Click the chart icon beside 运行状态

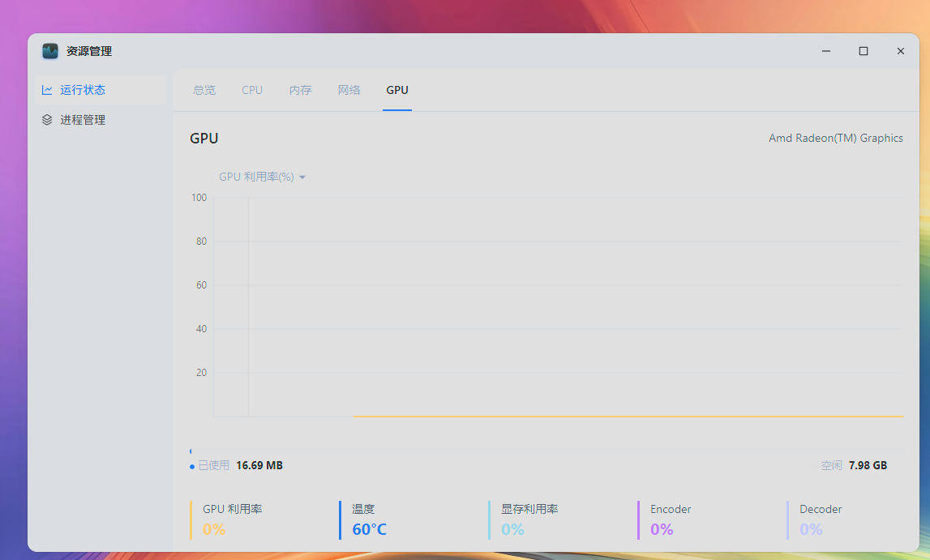47,90
